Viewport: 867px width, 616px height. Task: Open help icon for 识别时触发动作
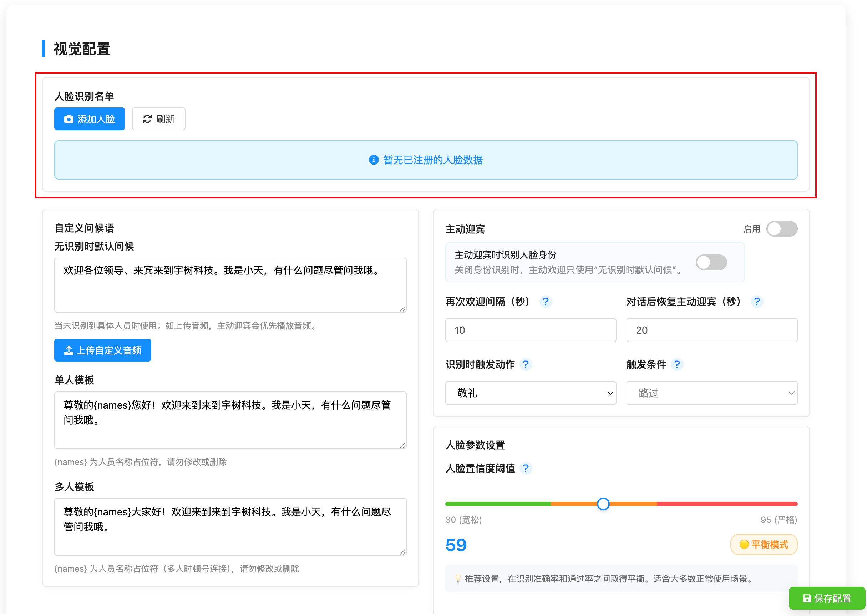(x=526, y=364)
